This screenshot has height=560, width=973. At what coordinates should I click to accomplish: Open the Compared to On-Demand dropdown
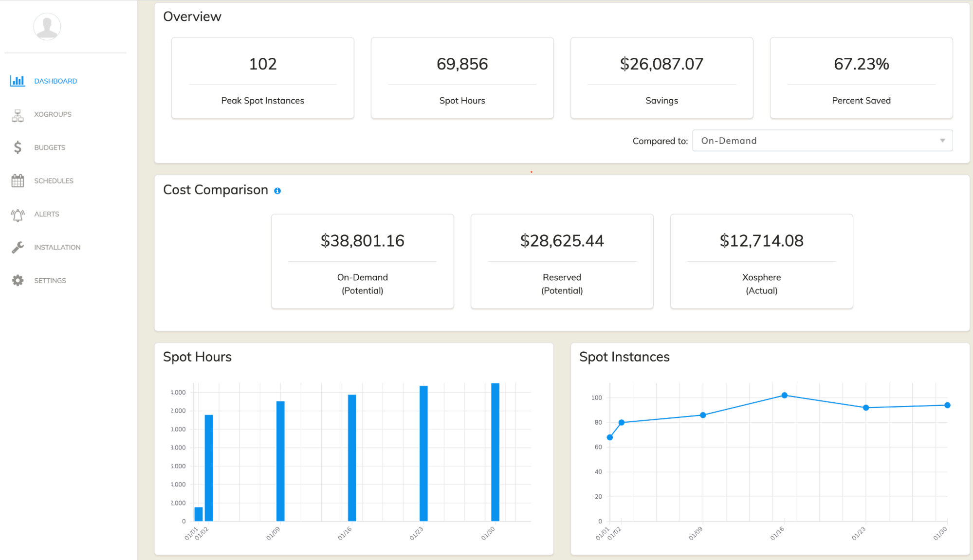tap(822, 141)
